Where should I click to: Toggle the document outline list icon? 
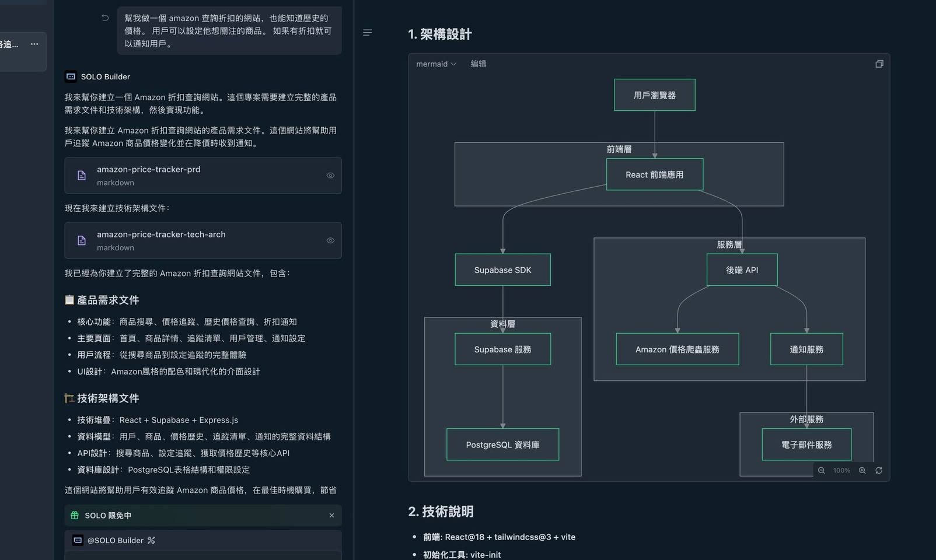coord(367,33)
